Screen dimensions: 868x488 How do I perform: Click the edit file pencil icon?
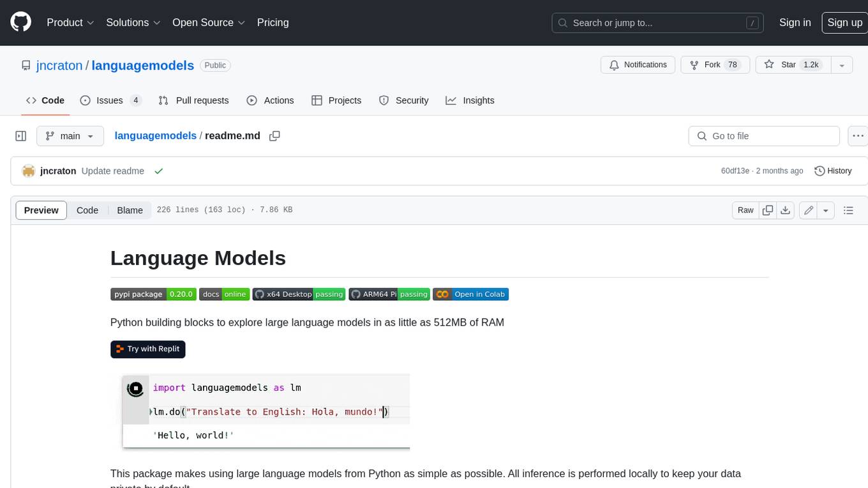pyautogui.click(x=809, y=210)
